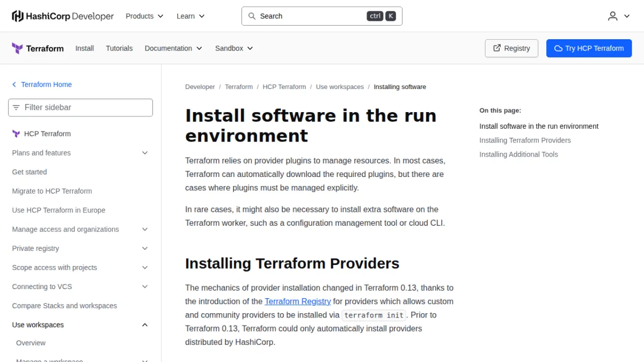Focus the top Search field
The width and height of the screenshot is (644, 362).
(322, 16)
